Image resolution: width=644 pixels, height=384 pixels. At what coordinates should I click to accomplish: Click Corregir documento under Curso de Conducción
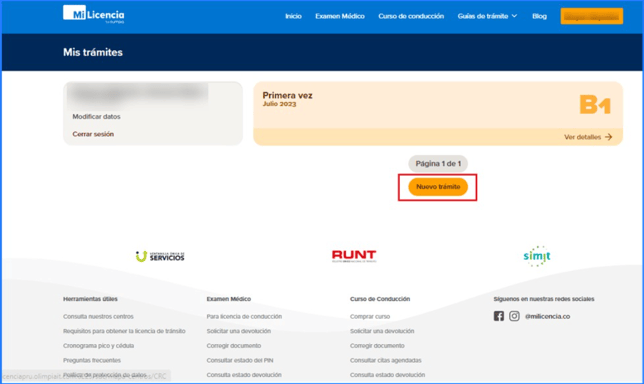point(377,346)
